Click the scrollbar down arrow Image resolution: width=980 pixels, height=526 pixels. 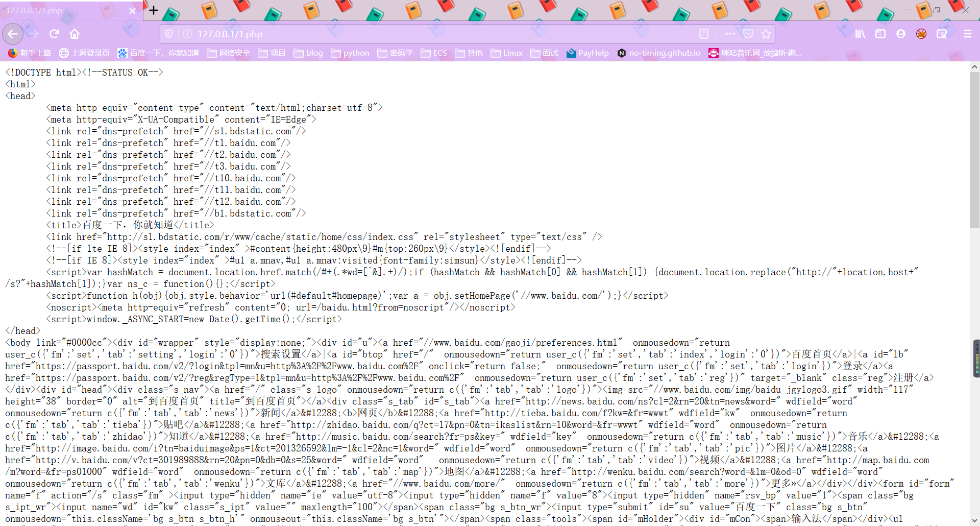pyautogui.click(x=974, y=521)
